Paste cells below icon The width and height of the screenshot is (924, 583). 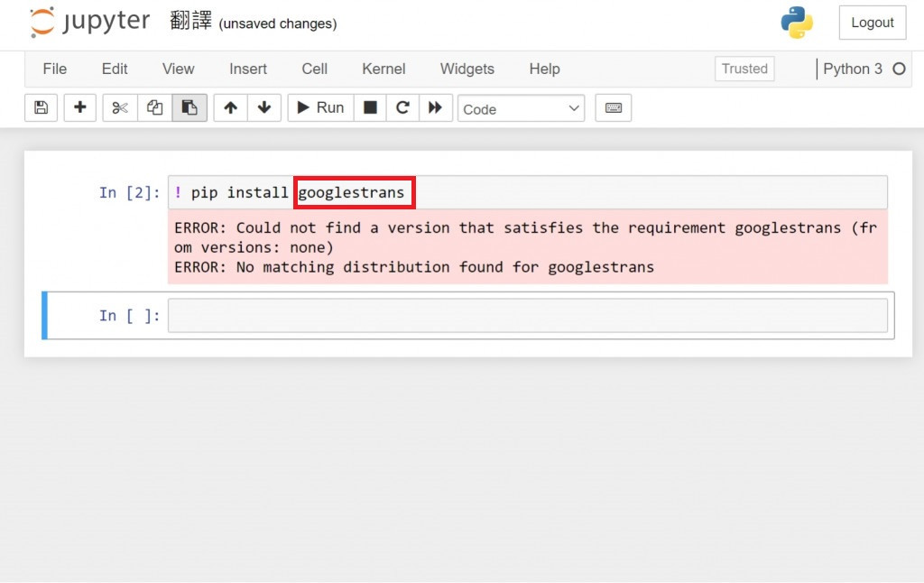click(x=189, y=108)
